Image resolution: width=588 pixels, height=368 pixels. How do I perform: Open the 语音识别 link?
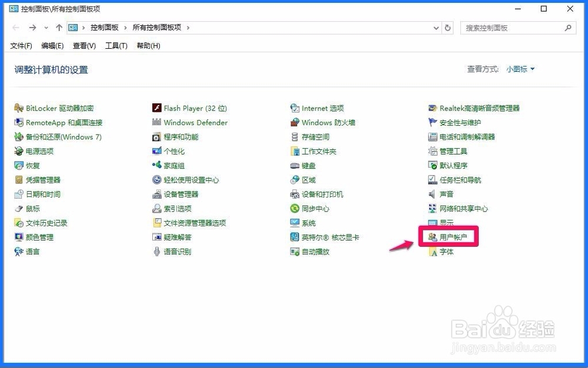(178, 252)
